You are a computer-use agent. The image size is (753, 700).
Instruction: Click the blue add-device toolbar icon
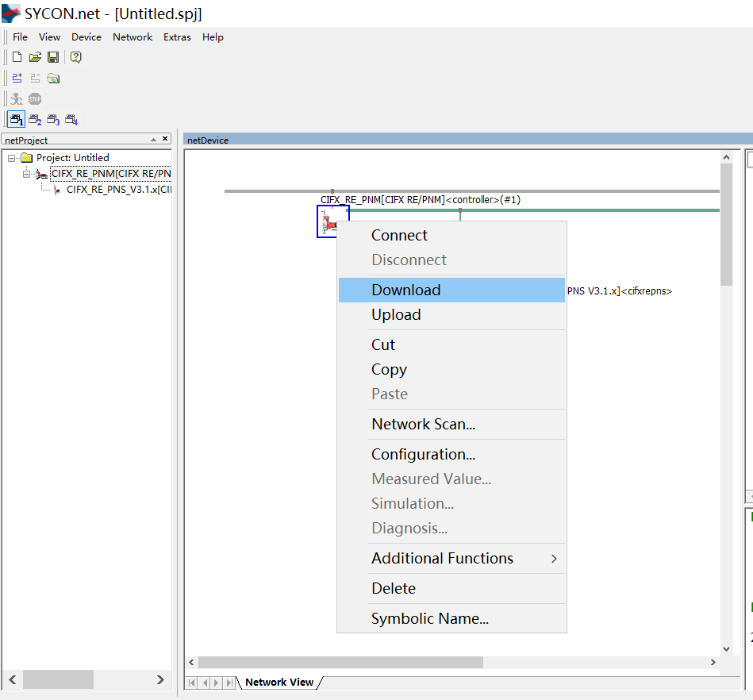17,78
